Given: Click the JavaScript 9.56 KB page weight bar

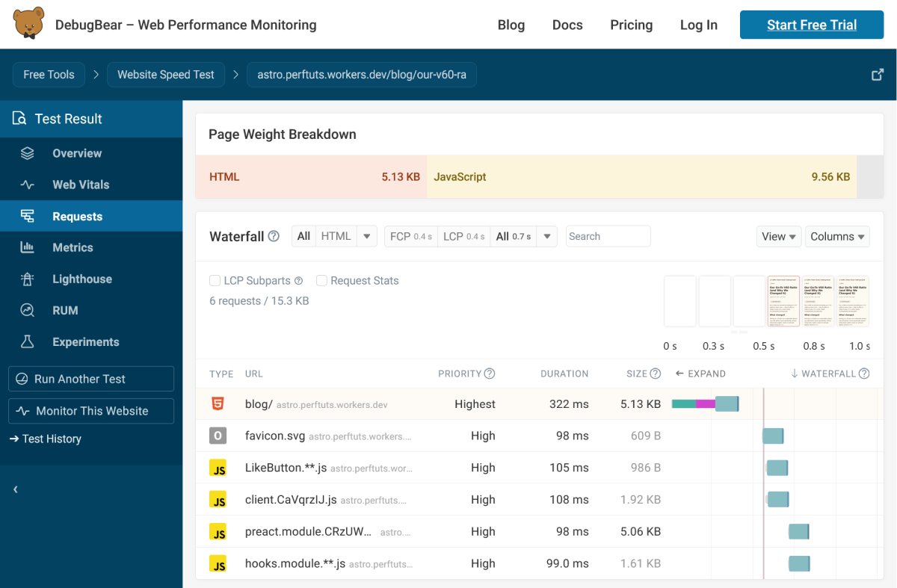Looking at the screenshot, I should click(x=641, y=177).
